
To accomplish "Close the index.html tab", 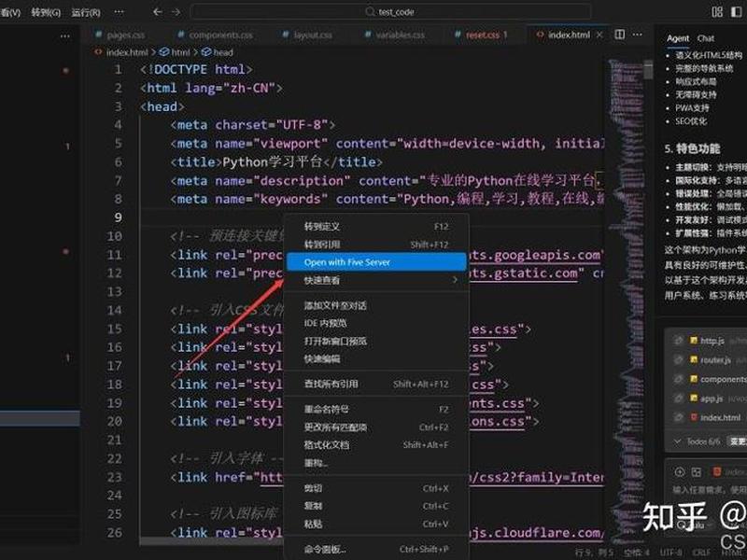I will (599, 35).
